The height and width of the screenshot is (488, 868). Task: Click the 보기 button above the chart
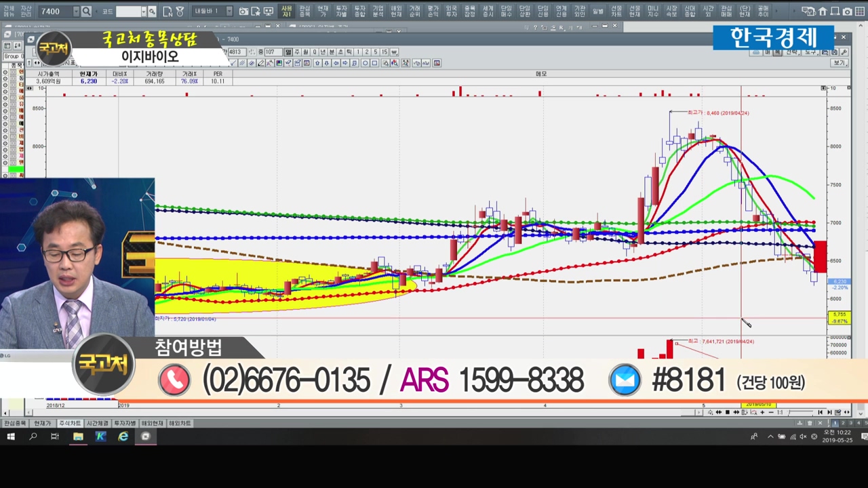(x=840, y=63)
